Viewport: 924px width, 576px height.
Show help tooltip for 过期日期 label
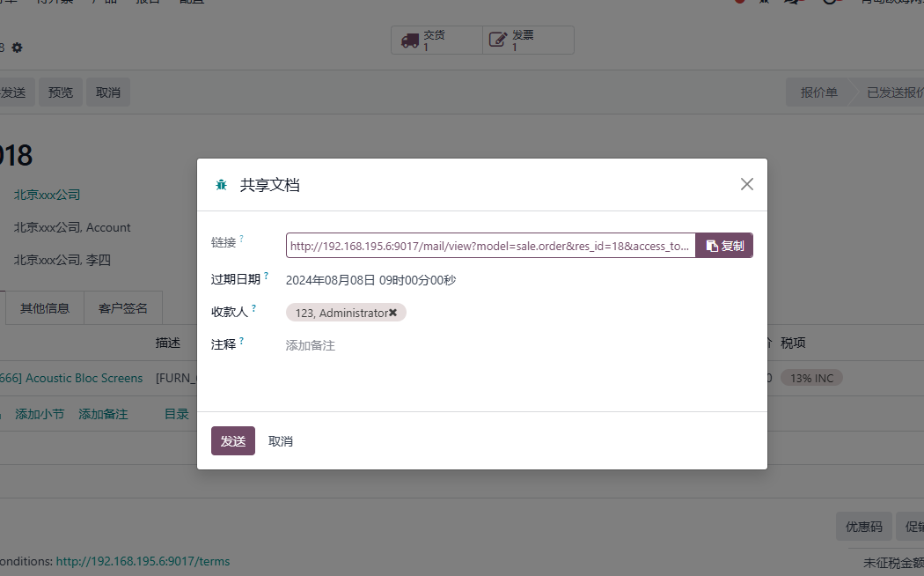pyautogui.click(x=267, y=276)
